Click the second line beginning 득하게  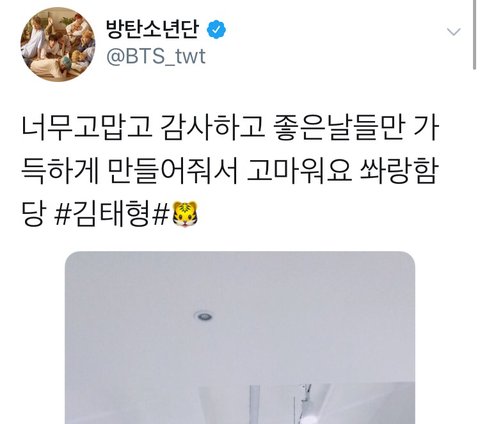tap(229, 171)
